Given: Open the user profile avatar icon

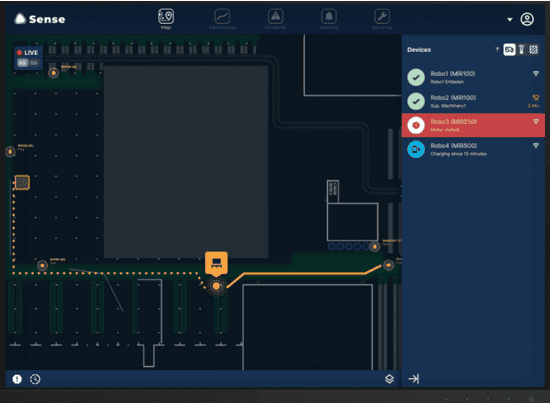Looking at the screenshot, I should 527,19.
